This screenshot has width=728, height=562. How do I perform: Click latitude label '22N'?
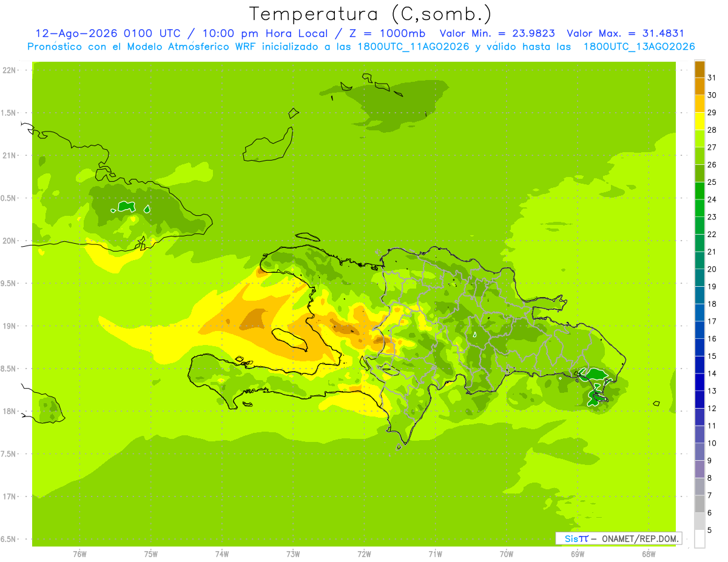pos(9,70)
